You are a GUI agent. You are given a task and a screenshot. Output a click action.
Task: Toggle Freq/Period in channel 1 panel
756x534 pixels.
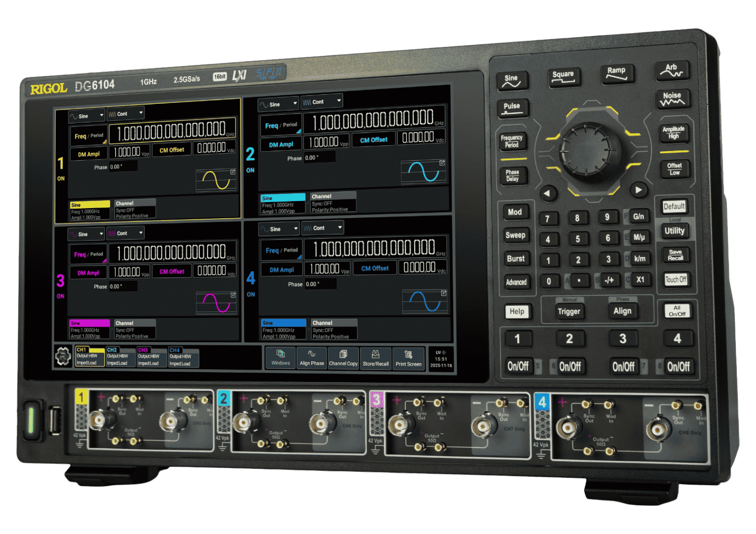[89, 136]
